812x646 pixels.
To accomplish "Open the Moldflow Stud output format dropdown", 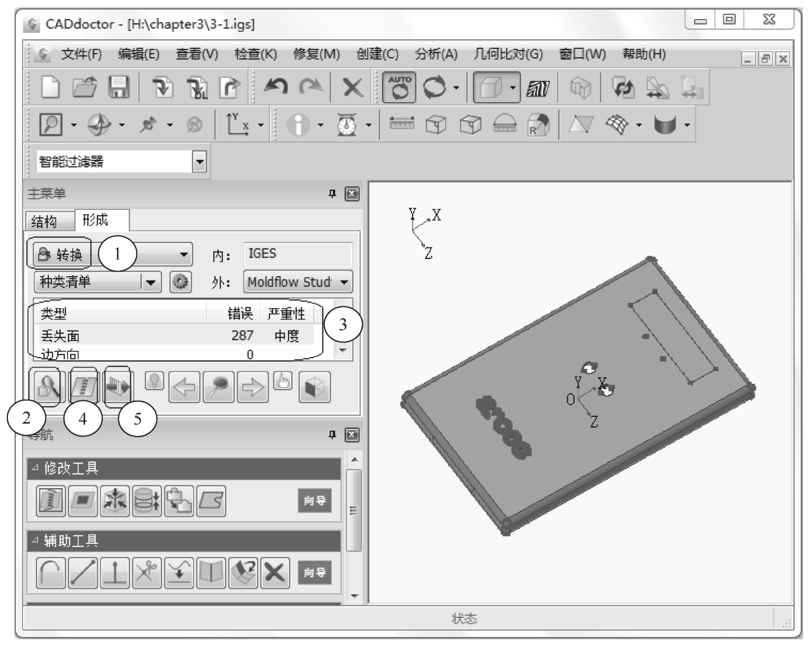I will pyautogui.click(x=344, y=282).
